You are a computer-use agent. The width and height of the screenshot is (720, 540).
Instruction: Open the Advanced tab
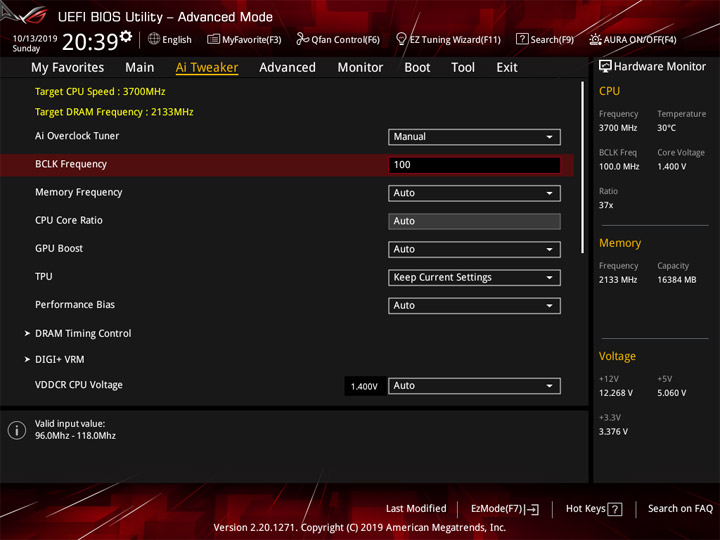tap(287, 68)
